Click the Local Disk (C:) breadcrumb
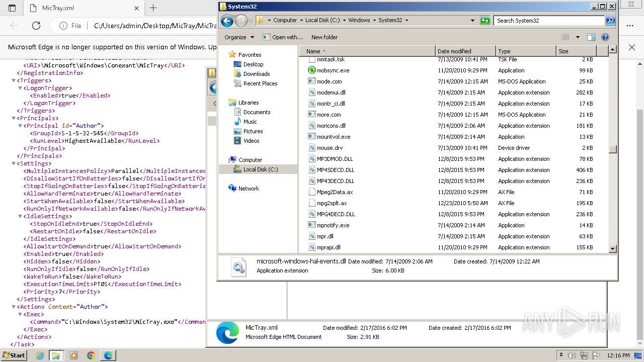 [x=322, y=21]
